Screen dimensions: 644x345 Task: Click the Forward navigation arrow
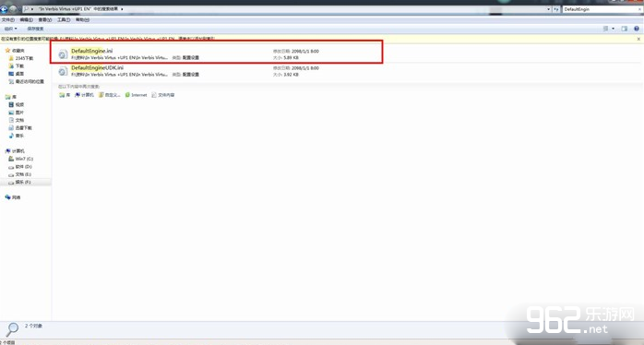(13, 8)
